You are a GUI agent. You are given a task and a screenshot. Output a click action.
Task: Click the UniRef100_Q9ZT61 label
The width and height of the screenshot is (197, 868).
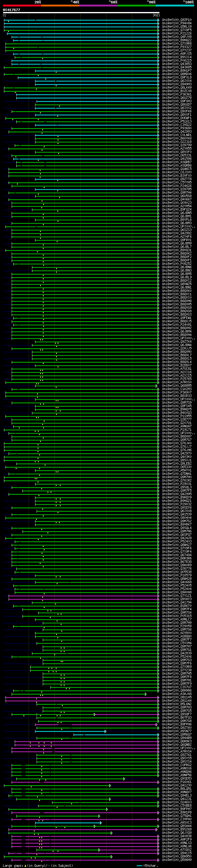coord(177,755)
